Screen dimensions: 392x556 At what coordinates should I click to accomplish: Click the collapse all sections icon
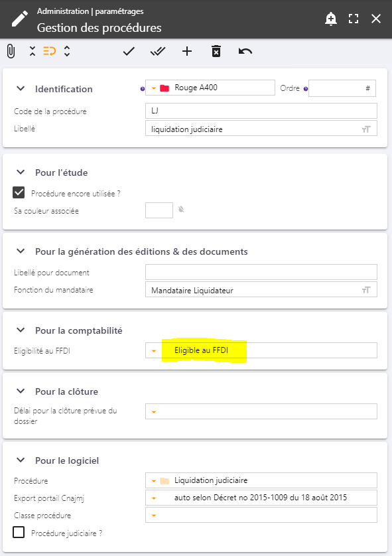pos(33,51)
